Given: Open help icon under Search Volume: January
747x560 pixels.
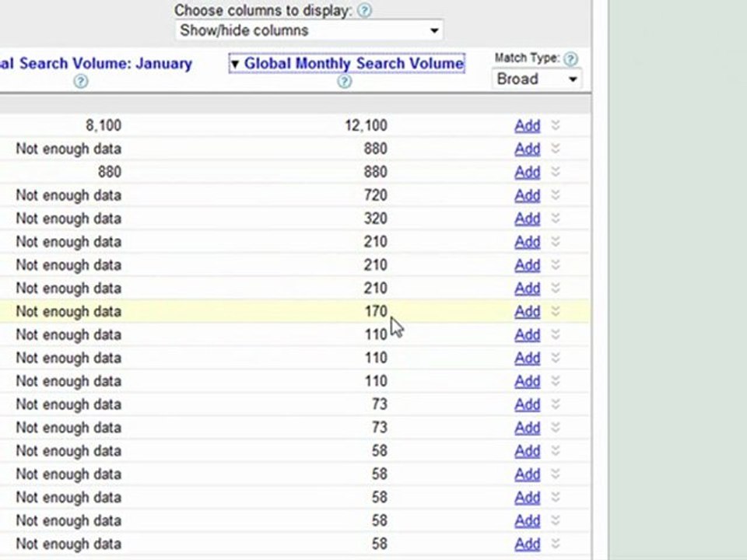Looking at the screenshot, I should tap(81, 82).
